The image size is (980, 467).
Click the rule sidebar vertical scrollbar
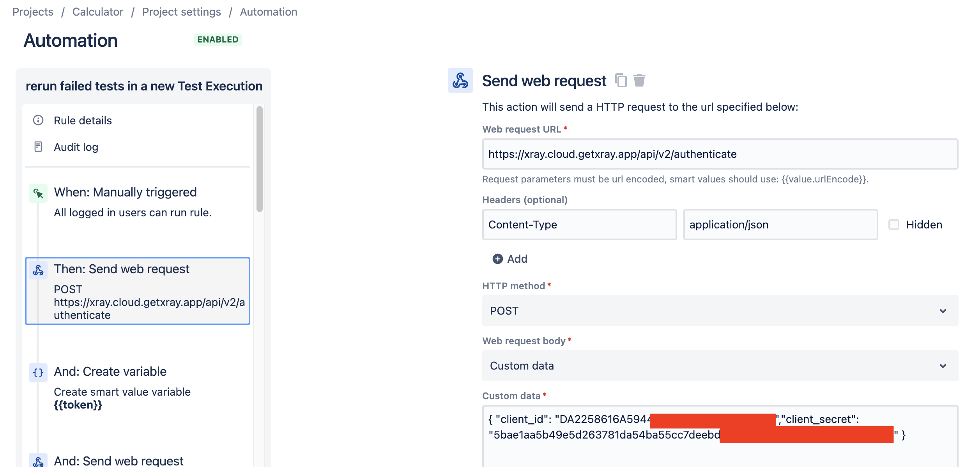[260, 159]
